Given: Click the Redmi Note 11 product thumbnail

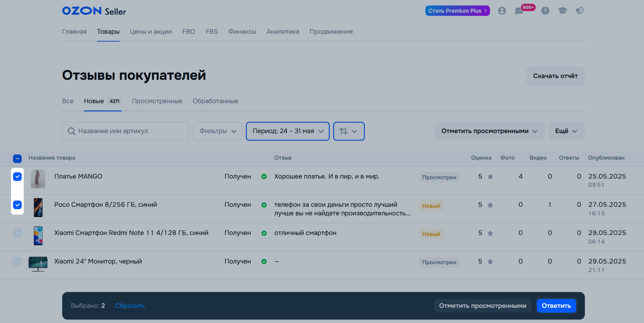Looking at the screenshot, I should 38,236.
